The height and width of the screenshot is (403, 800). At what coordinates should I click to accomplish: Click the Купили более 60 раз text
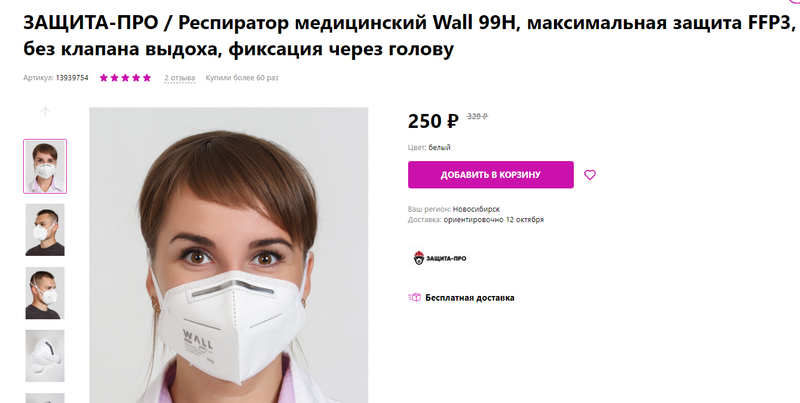242,78
